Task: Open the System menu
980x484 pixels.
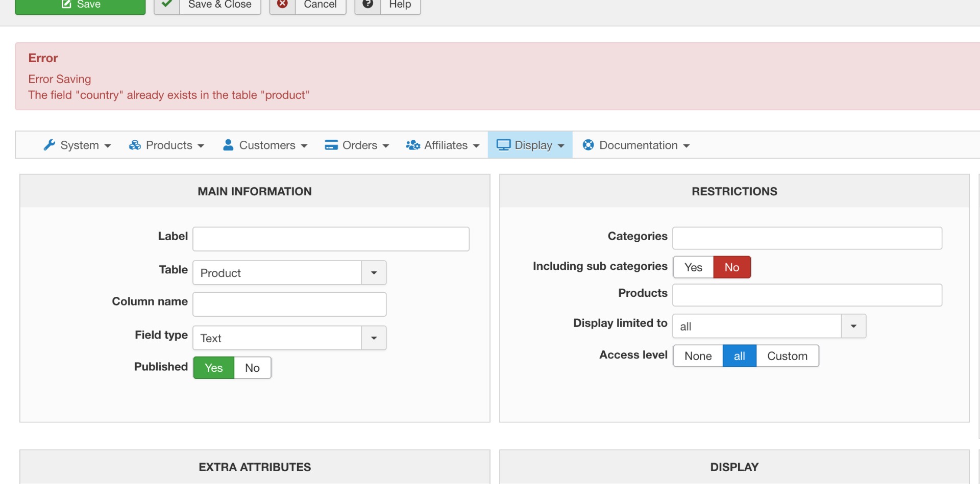Action: [78, 145]
